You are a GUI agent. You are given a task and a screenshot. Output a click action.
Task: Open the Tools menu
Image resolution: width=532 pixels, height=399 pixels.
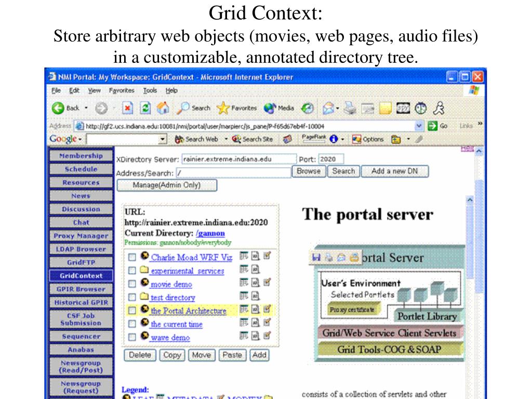click(x=150, y=90)
